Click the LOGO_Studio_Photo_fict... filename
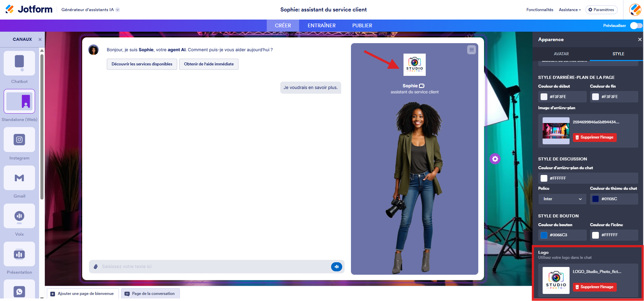The height and width of the screenshot is (301, 644). click(597, 272)
